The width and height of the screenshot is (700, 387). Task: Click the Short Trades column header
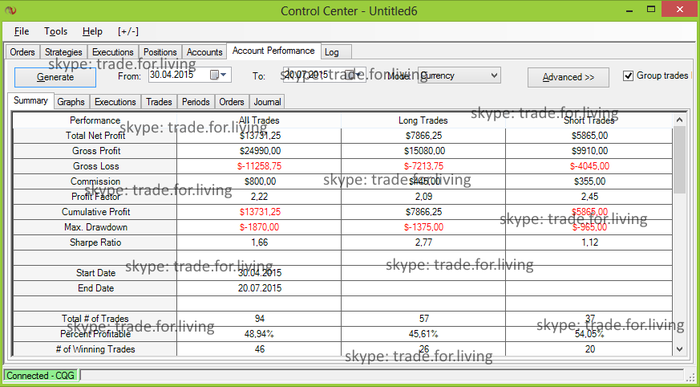(589, 120)
